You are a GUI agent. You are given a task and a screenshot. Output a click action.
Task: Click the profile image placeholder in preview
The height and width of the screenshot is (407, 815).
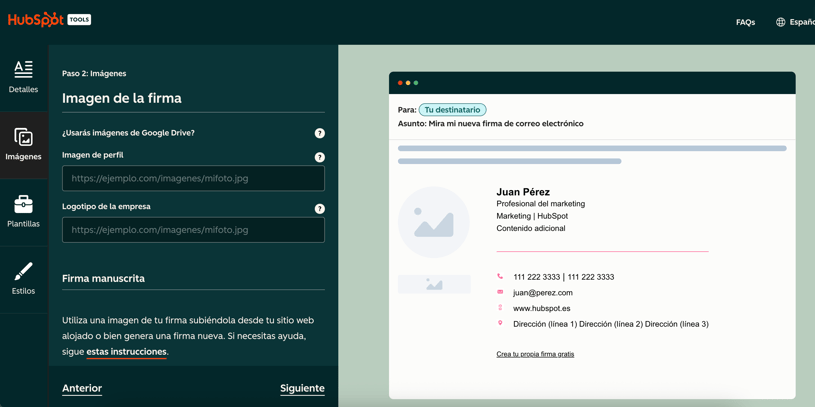(434, 223)
